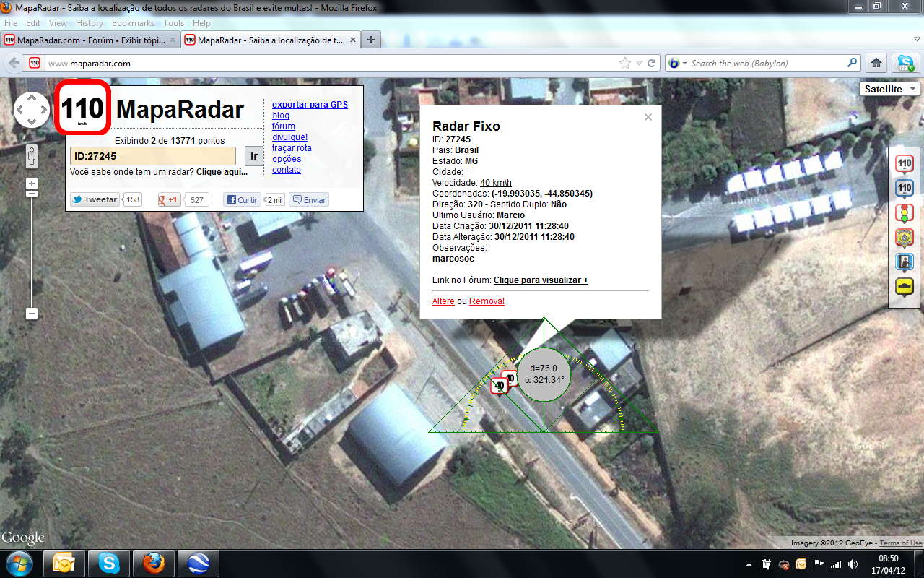Click the ID:27245 search input field
Viewport: 924px width, 578px height.
153,156
